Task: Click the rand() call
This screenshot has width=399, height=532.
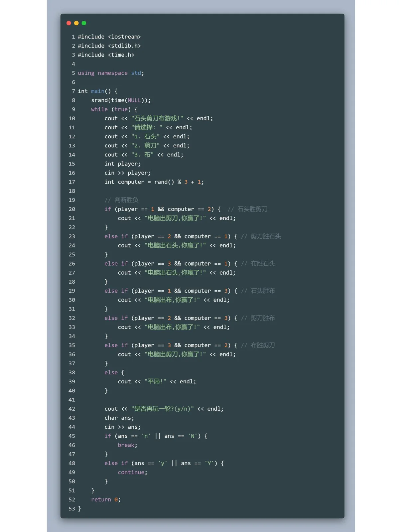Action: point(164,182)
